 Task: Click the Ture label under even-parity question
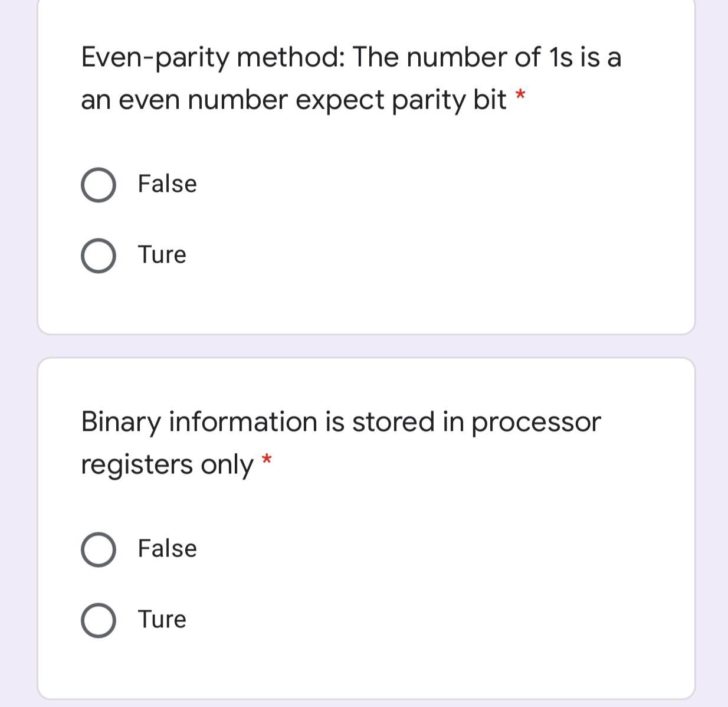tap(162, 255)
